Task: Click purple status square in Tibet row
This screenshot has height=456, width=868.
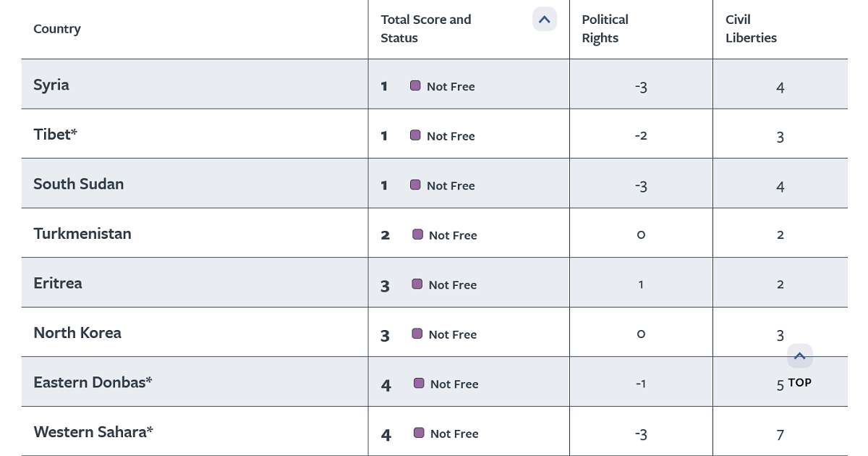Action: (415, 135)
